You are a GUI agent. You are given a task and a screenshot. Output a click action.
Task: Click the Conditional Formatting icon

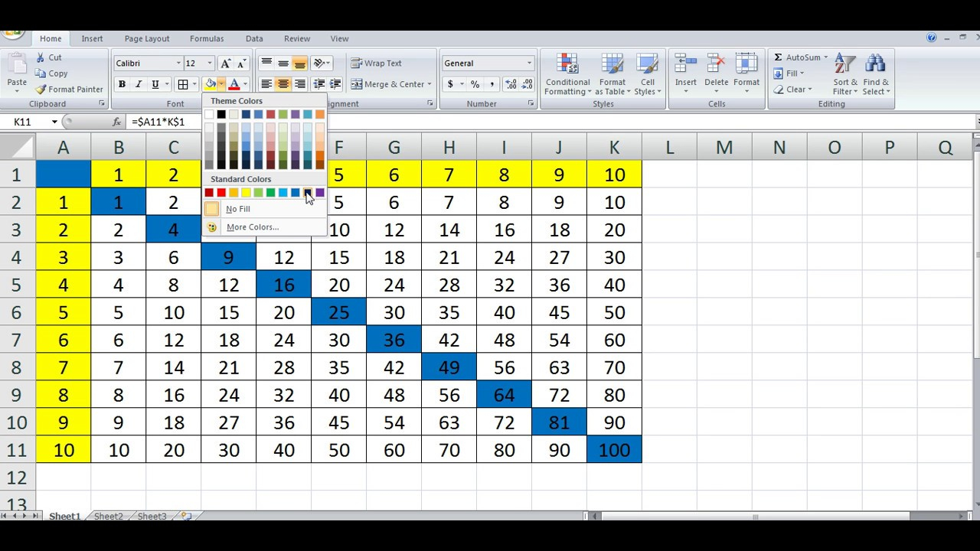pyautogui.click(x=567, y=65)
